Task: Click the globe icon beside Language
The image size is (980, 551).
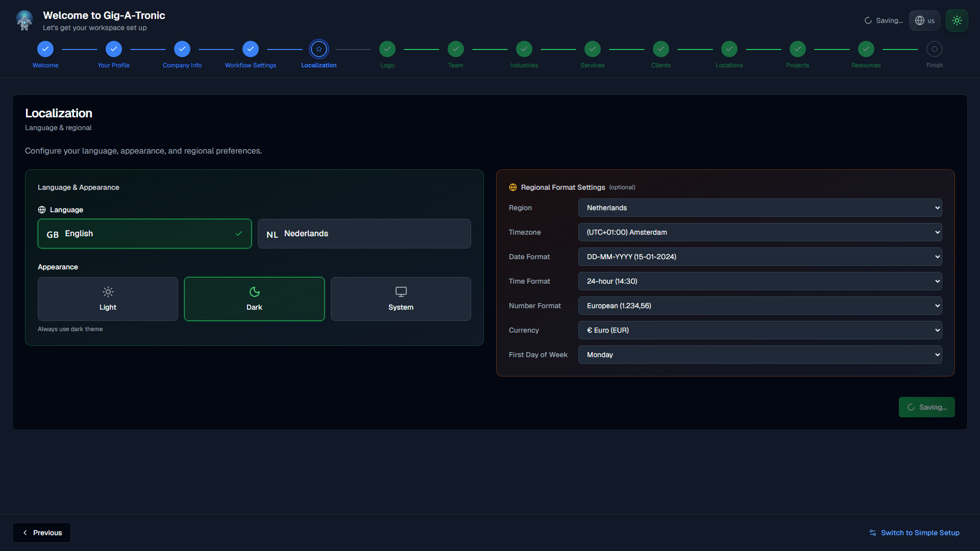Action: 42,210
